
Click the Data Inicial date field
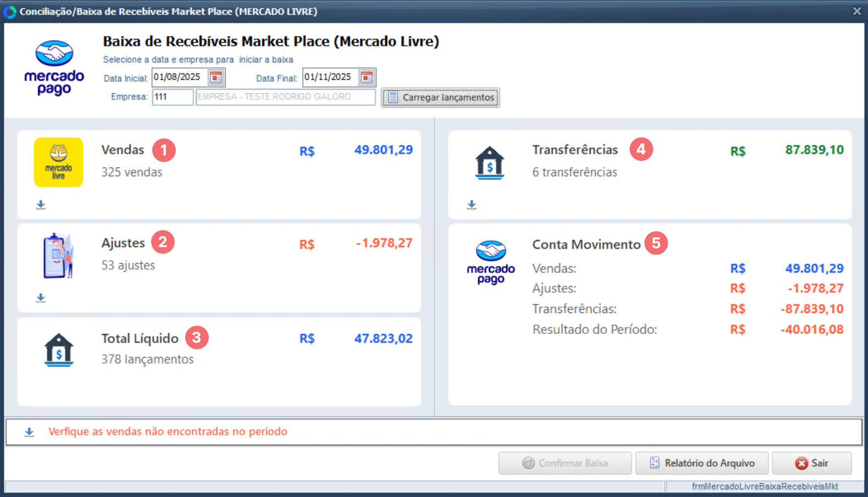179,77
